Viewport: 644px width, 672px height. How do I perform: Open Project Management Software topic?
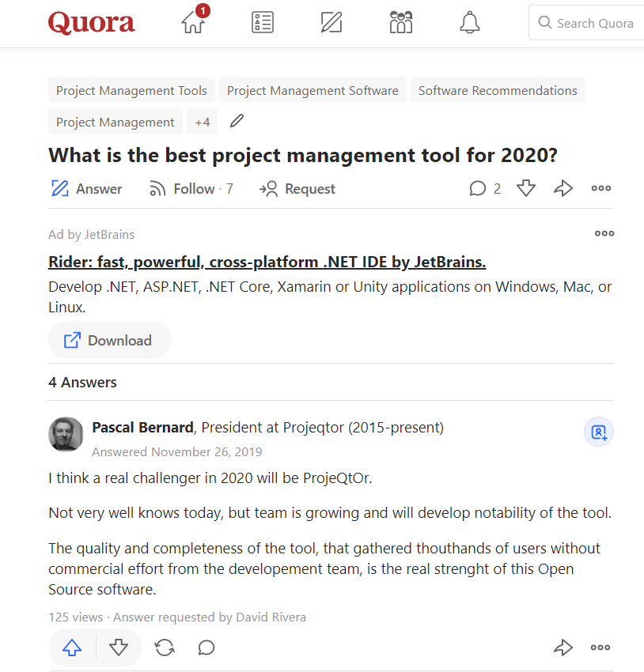point(313,90)
